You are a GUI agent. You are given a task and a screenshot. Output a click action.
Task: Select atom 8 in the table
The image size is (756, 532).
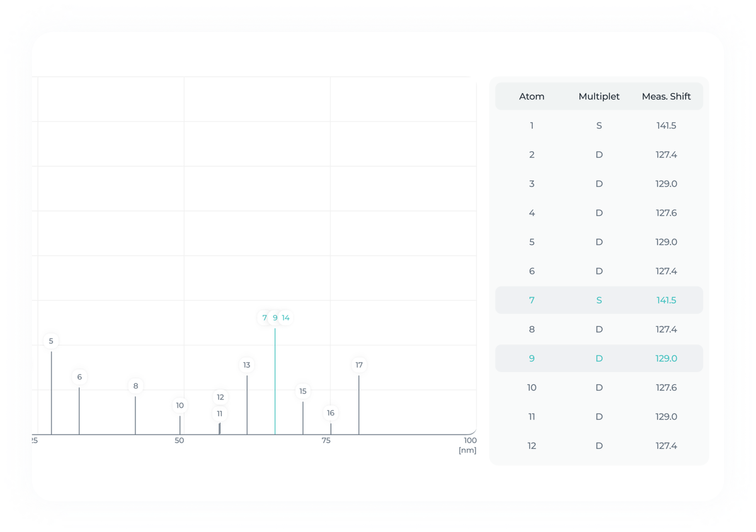click(599, 329)
